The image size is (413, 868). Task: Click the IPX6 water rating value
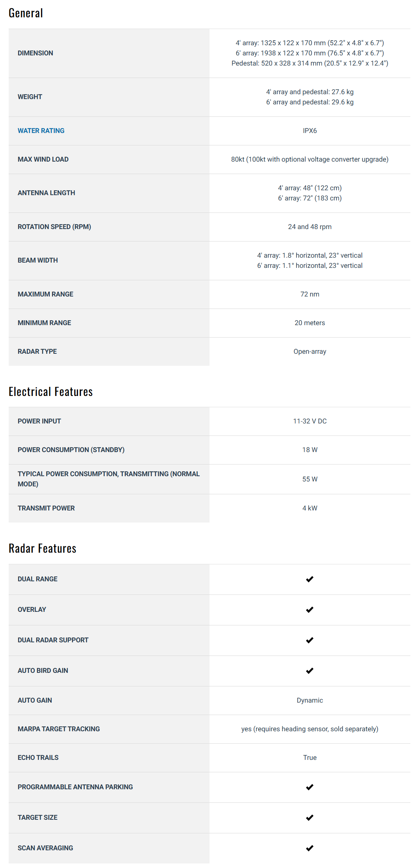click(310, 131)
